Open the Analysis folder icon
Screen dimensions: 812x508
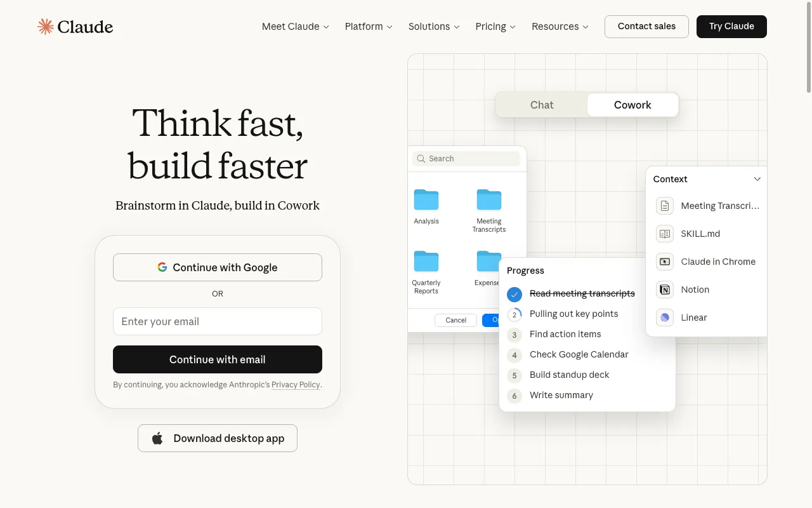pyautogui.click(x=426, y=199)
